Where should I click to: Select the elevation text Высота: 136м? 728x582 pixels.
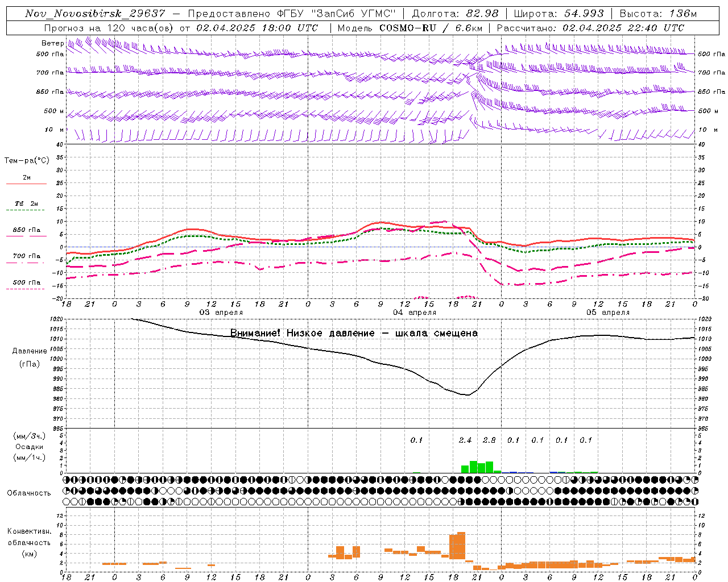pos(658,14)
